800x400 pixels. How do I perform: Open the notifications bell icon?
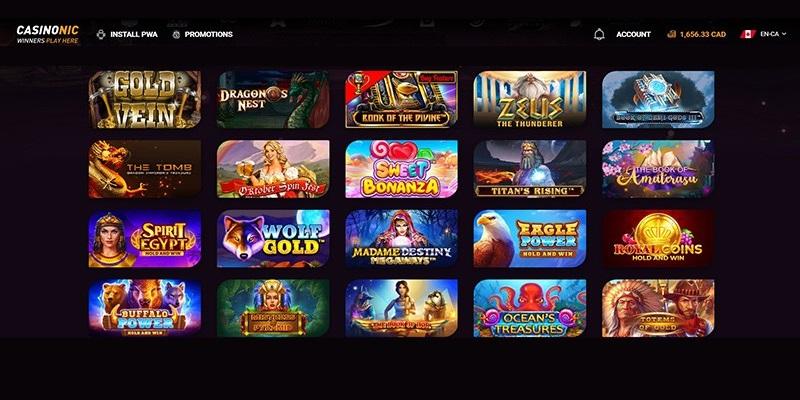tap(599, 34)
